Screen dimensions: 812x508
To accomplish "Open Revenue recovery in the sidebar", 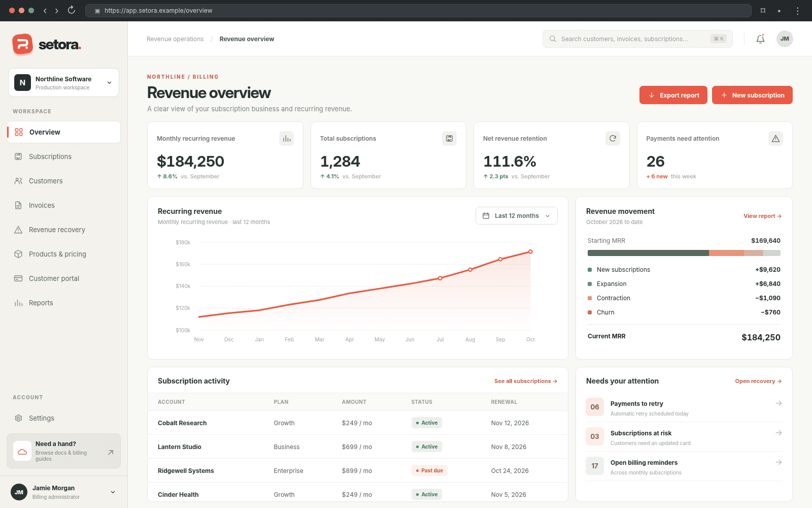I will pos(64,230).
